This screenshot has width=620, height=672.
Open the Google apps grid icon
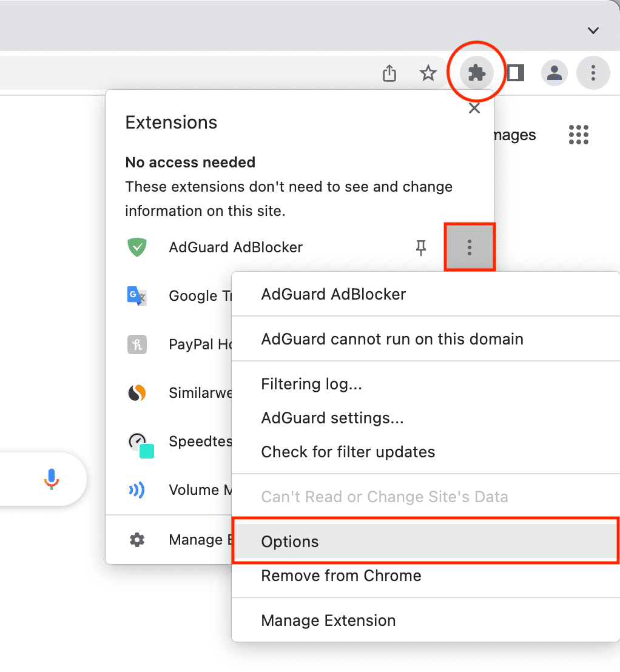click(x=578, y=135)
